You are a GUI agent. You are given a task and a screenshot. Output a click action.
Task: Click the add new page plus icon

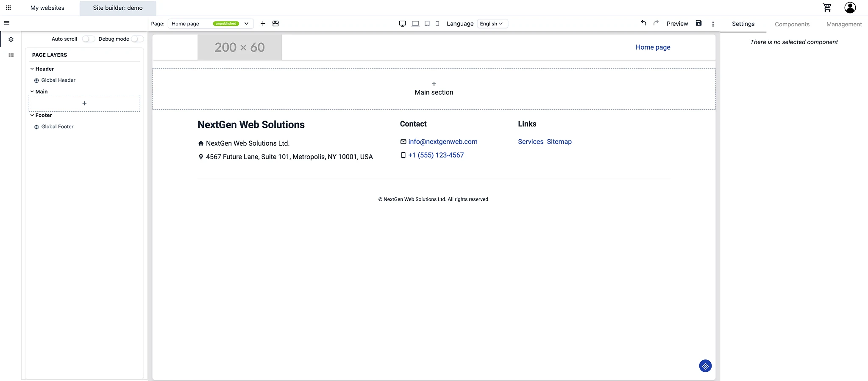click(263, 24)
